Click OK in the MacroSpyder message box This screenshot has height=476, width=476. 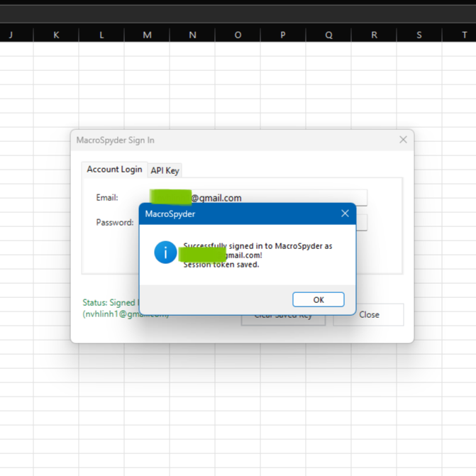[318, 299]
